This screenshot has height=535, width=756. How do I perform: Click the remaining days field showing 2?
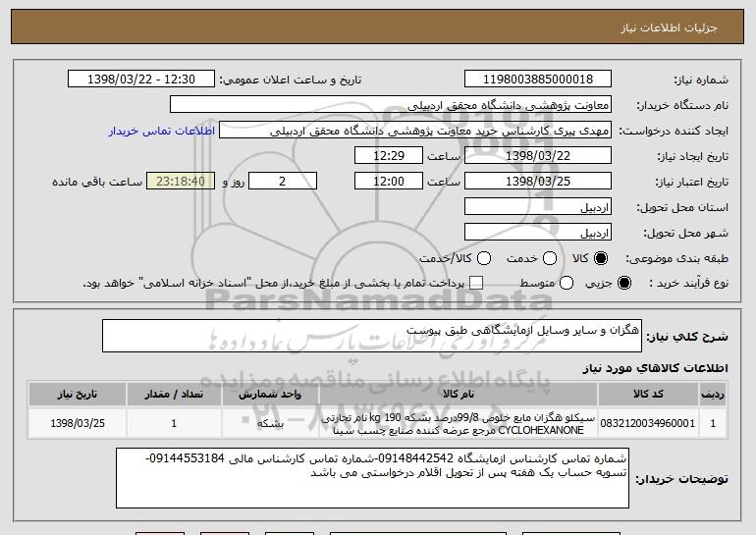[283, 182]
